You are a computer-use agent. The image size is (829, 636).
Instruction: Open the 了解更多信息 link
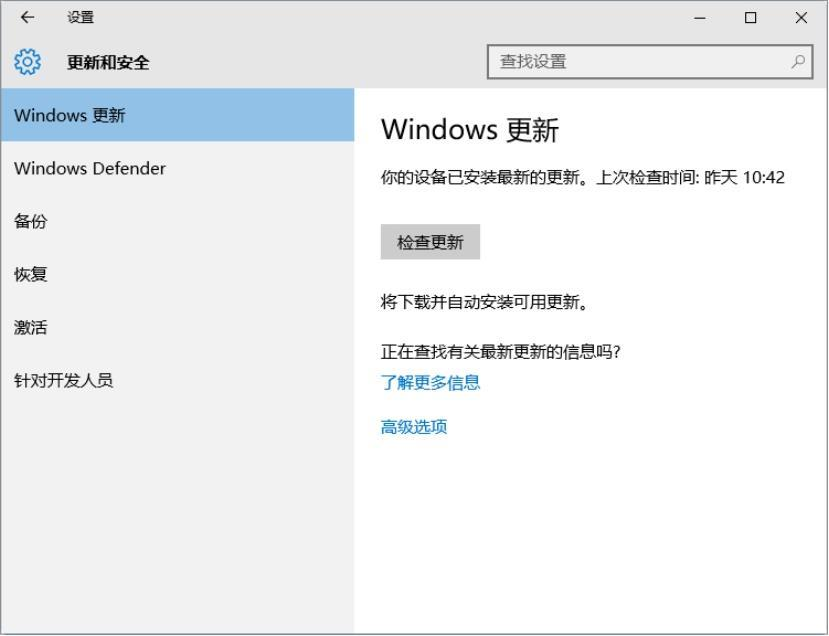pyautogui.click(x=430, y=382)
